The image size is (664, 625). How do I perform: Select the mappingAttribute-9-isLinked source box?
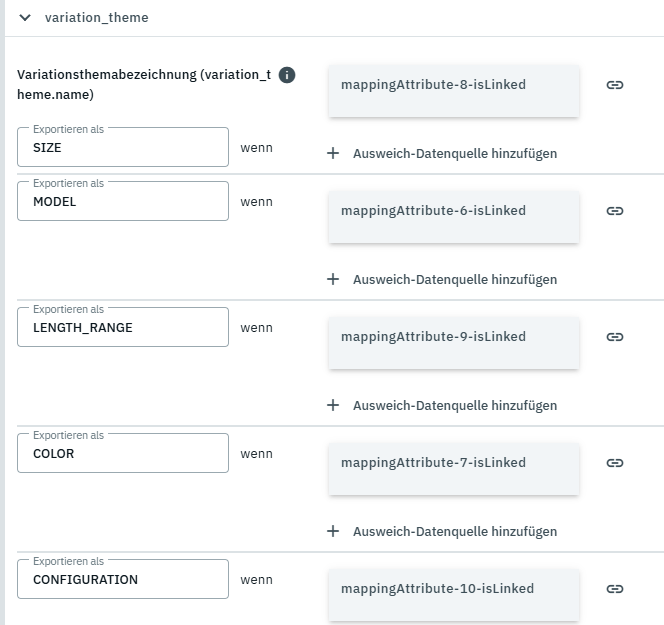tap(453, 342)
